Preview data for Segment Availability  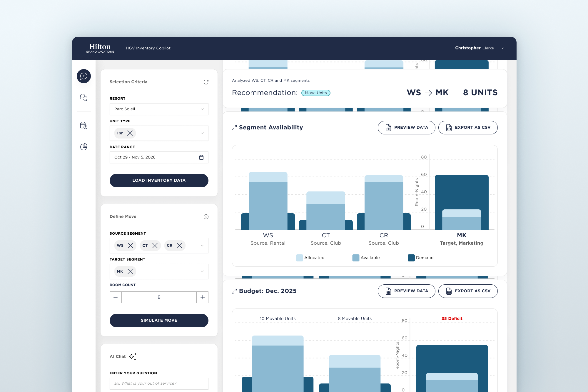point(406,128)
